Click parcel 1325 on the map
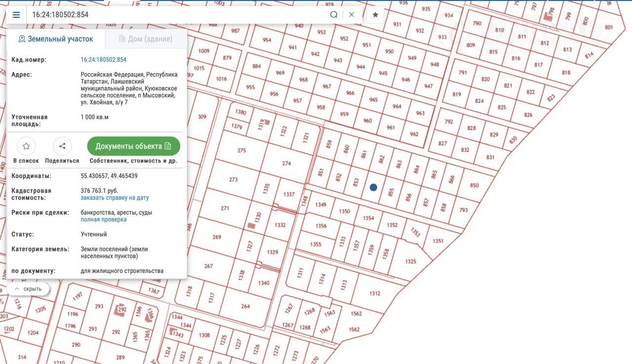The height and width of the screenshot is (364, 632). click(x=410, y=261)
